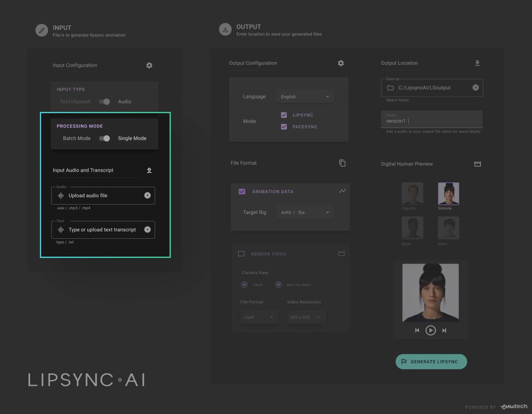532x414 pixels.
Task: Uncheck the FACESYNC checkbox
Action: [284, 127]
